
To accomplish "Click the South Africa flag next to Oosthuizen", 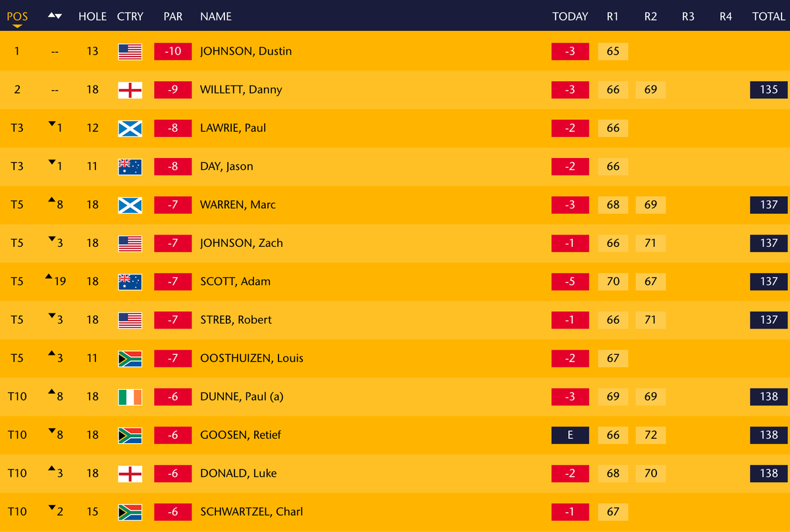I will click(130, 358).
